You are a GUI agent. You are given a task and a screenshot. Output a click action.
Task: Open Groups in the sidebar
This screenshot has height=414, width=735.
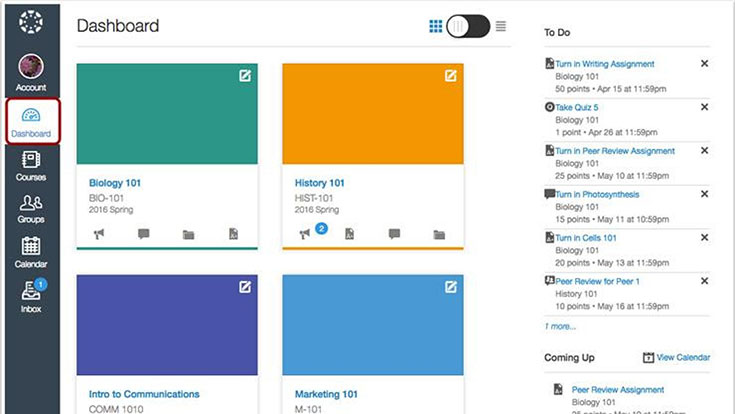click(31, 208)
